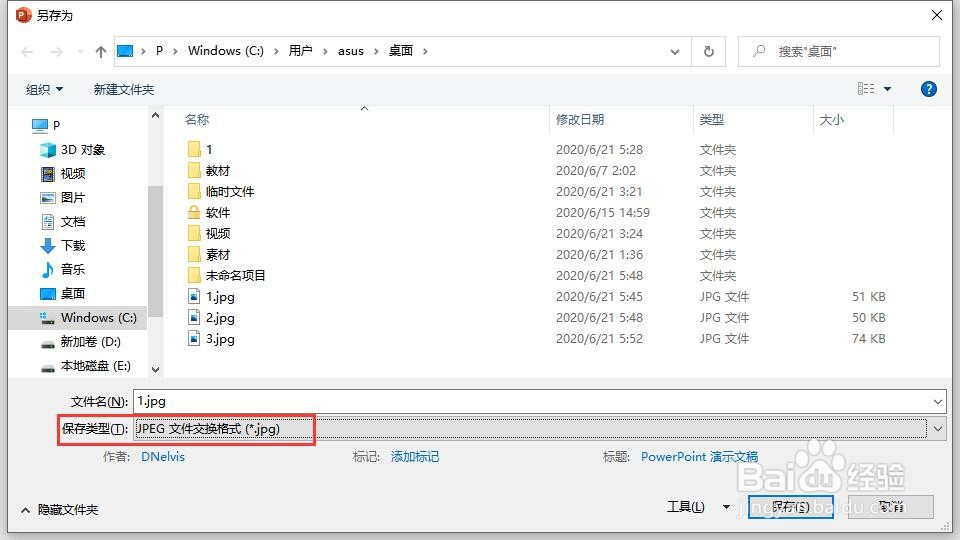960x540 pixels.
Task: Click the computer icon in address bar
Action: 125,51
